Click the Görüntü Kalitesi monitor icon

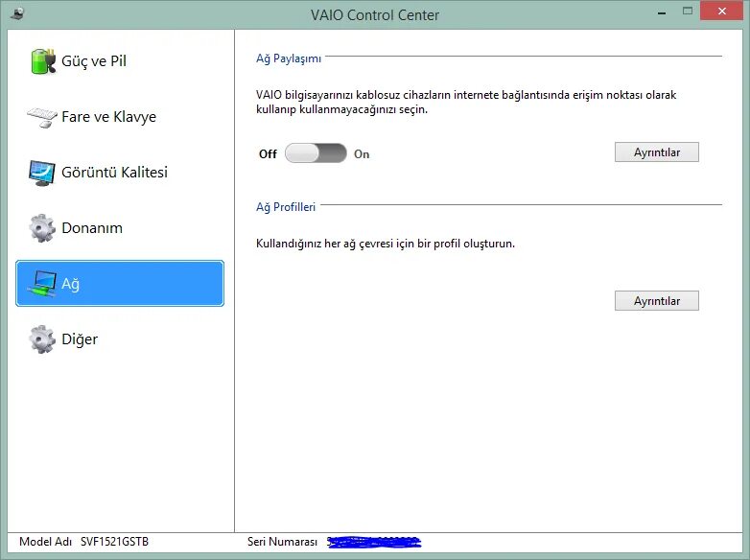[x=41, y=173]
